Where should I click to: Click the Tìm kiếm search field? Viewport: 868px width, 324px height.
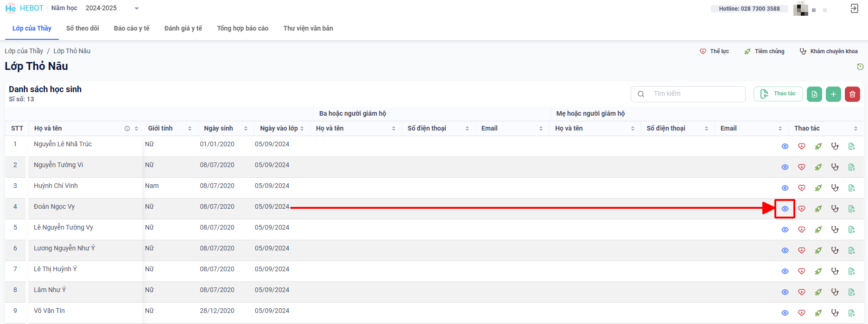pyautogui.click(x=695, y=94)
